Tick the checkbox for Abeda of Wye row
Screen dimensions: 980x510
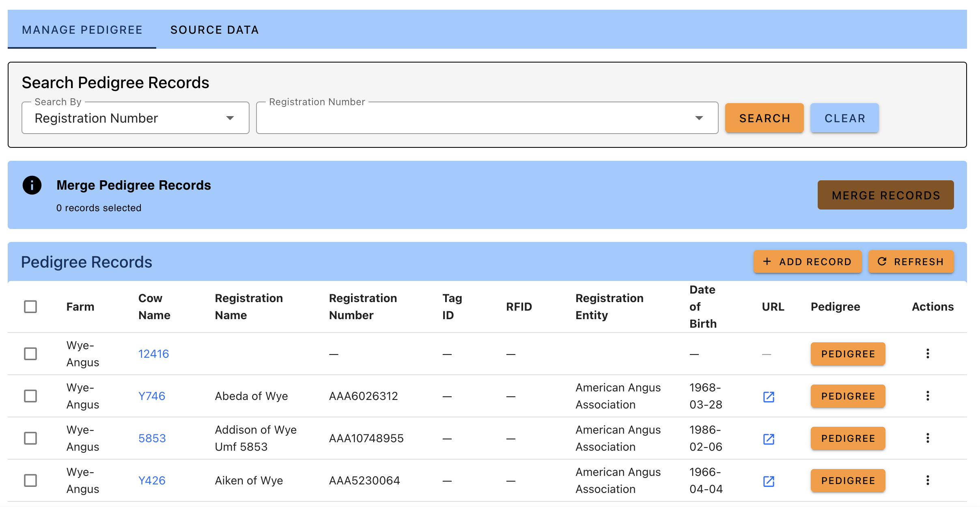click(x=30, y=396)
